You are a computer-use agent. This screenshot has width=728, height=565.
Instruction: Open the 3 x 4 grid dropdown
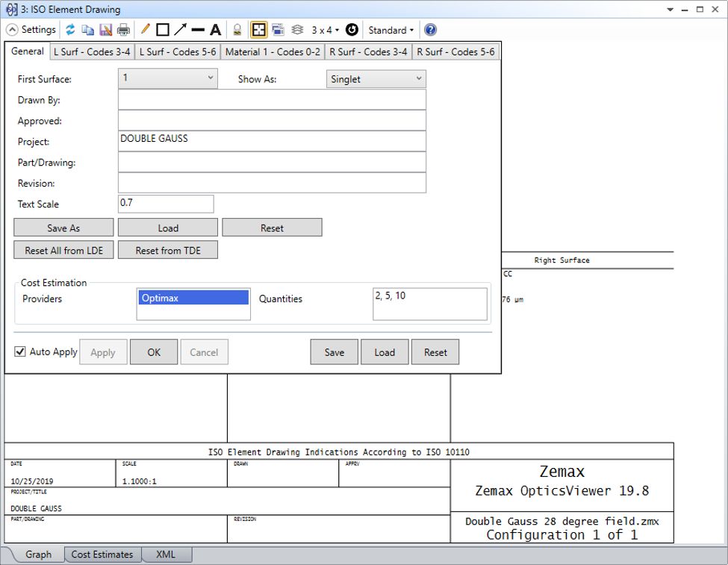point(325,30)
